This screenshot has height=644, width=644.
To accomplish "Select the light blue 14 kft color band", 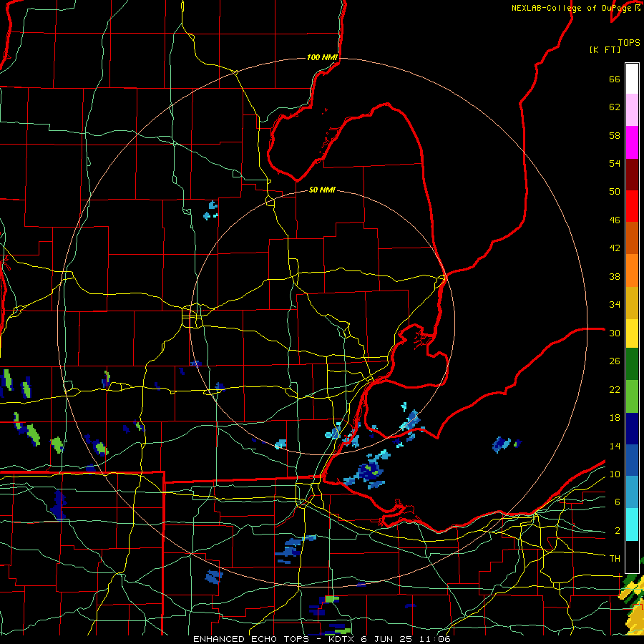I will tap(632, 492).
